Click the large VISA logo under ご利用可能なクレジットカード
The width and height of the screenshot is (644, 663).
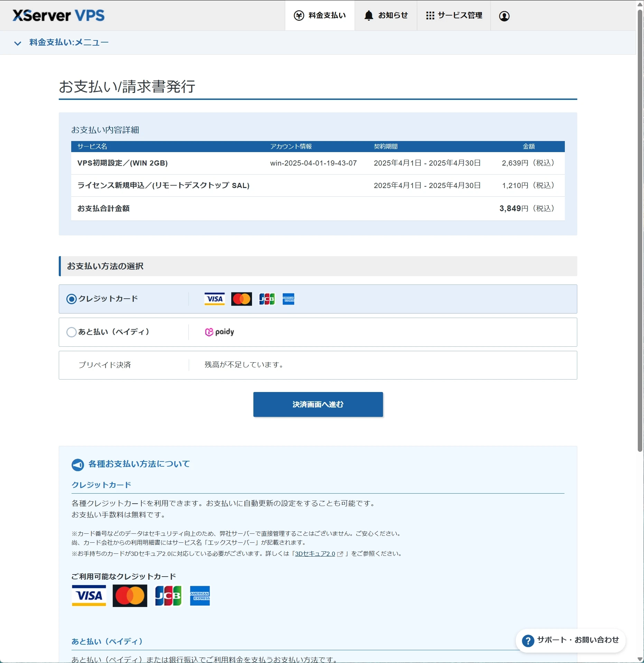point(89,596)
